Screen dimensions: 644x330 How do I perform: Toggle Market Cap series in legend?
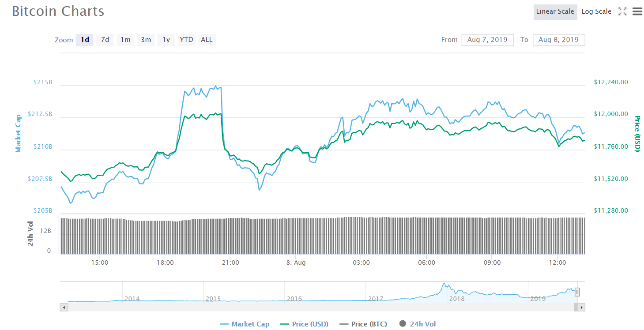click(245, 324)
